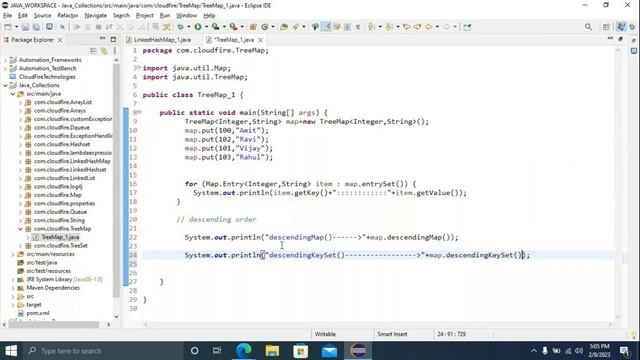
Task: Click the Open Type icon
Action: pyautogui.click(x=284, y=27)
